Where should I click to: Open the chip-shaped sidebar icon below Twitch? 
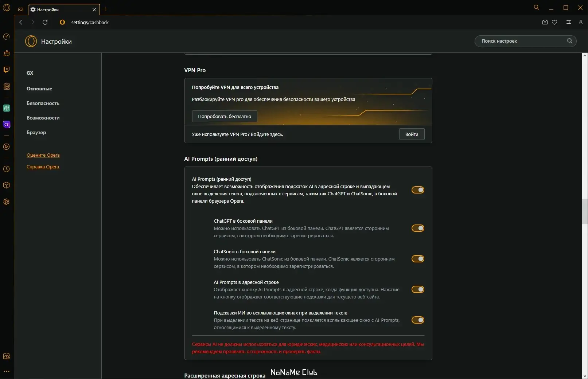pos(7,86)
